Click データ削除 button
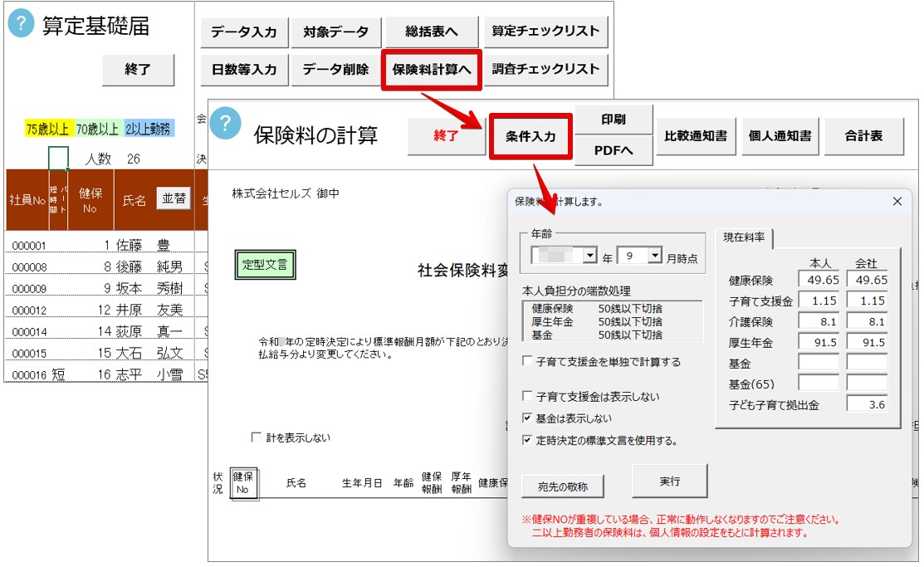The width and height of the screenshot is (924, 567). [336, 70]
